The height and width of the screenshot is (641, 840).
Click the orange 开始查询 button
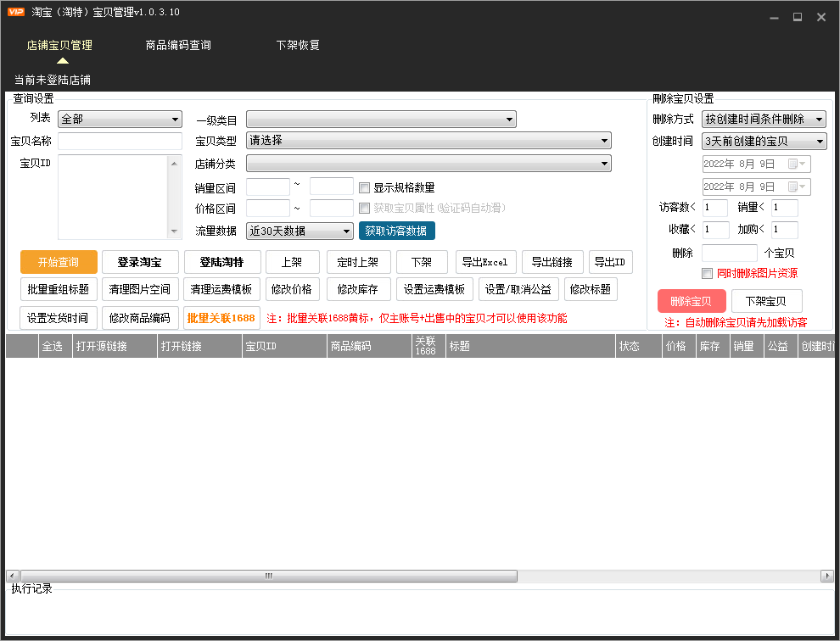(58, 262)
